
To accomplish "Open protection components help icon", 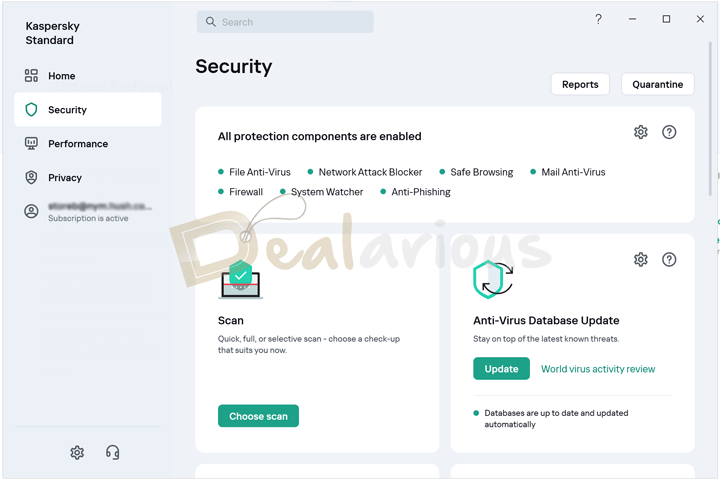I will (669, 132).
